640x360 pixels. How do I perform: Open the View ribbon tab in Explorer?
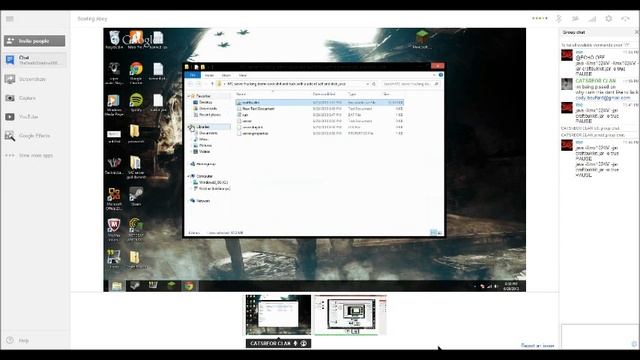pyautogui.click(x=242, y=75)
